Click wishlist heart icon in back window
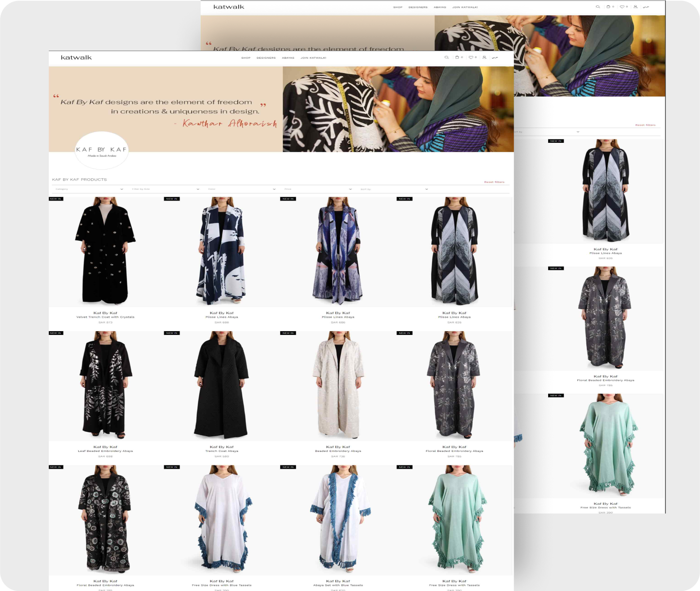The image size is (700, 591). [x=622, y=7]
